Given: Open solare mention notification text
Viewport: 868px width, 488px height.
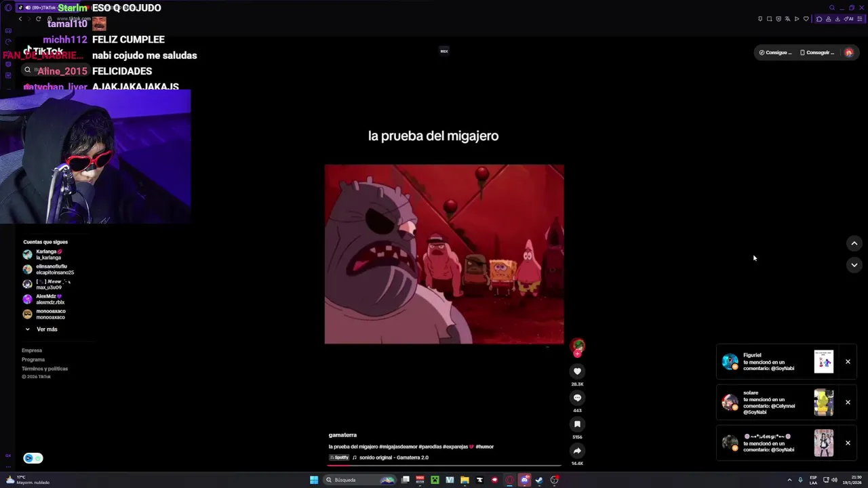Looking at the screenshot, I should click(769, 403).
